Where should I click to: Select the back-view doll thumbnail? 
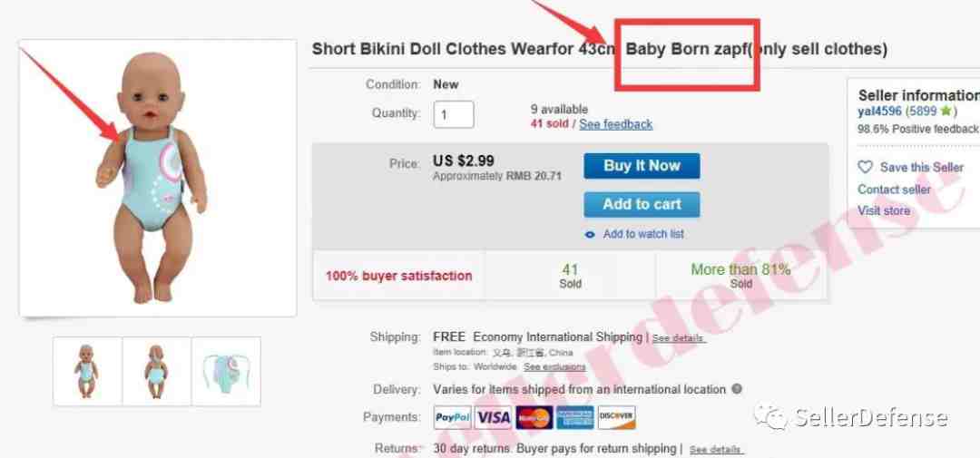(x=156, y=371)
